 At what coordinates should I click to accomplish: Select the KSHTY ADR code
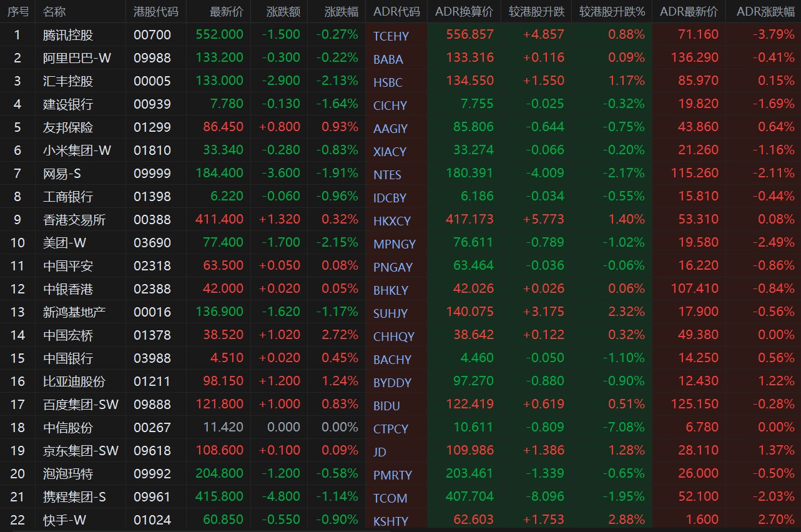[x=391, y=521]
